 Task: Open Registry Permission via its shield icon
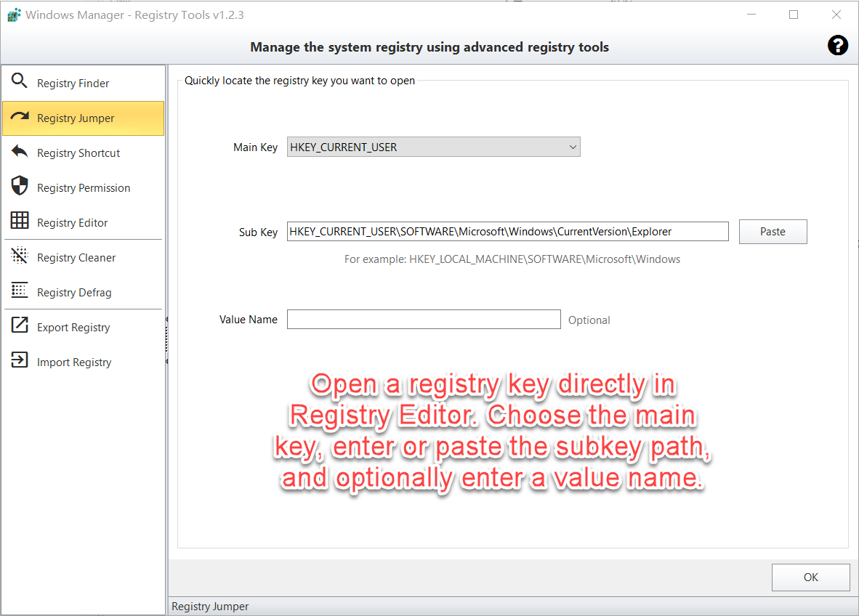point(19,186)
